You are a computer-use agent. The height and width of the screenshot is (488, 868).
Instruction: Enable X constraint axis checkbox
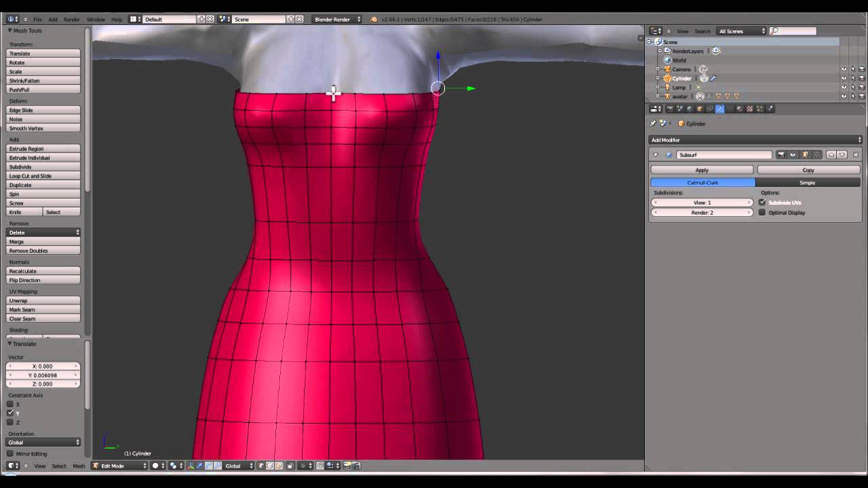tap(10, 404)
